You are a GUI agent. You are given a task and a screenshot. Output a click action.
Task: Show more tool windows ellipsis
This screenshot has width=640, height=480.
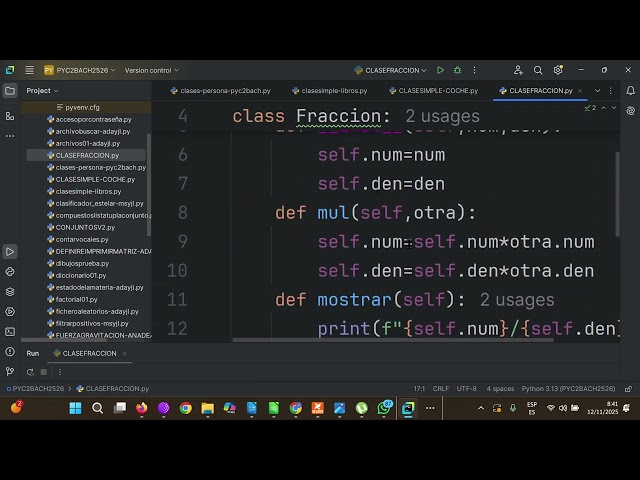[10, 136]
